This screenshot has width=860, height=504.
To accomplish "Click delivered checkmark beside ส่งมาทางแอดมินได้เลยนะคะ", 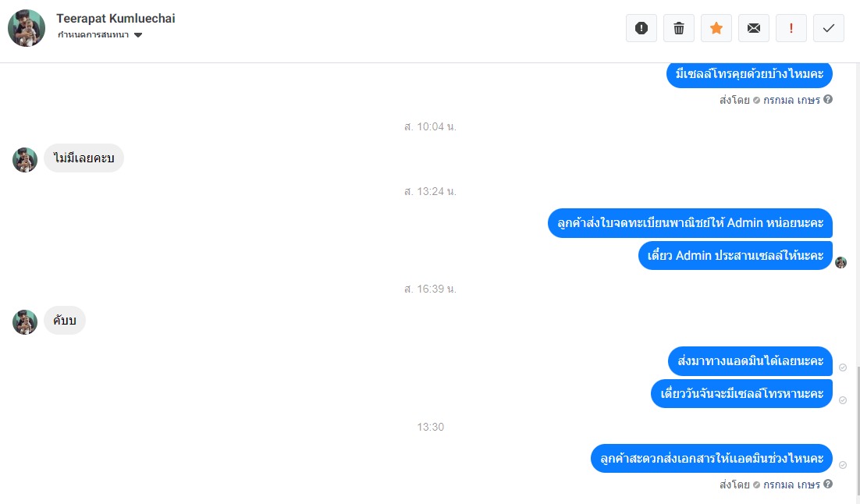I will 843,367.
